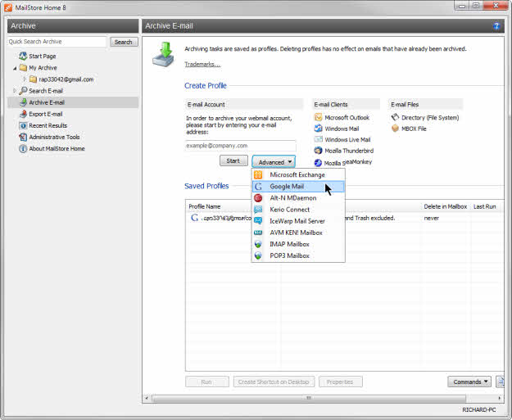Collapse the My Archive tree node
This screenshot has height=420, width=512.
(15, 68)
